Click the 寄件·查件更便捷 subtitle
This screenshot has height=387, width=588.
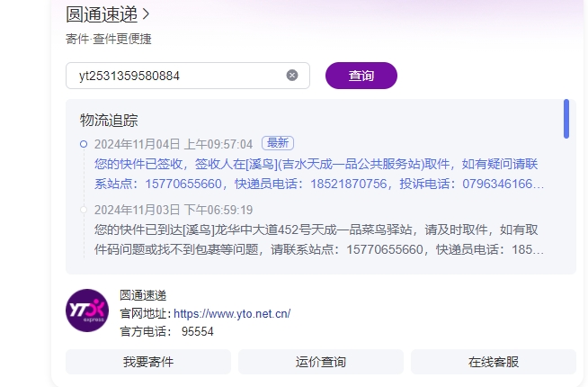click(x=109, y=39)
